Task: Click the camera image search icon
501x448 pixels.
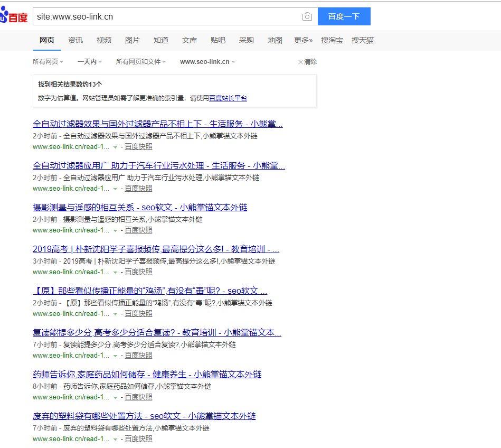Action: [307, 16]
